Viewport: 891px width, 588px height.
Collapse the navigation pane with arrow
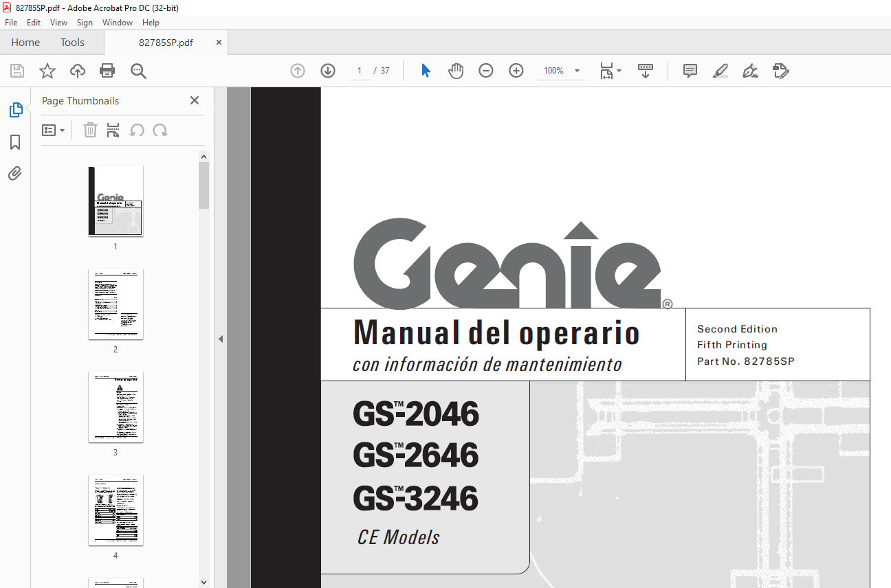click(x=221, y=339)
